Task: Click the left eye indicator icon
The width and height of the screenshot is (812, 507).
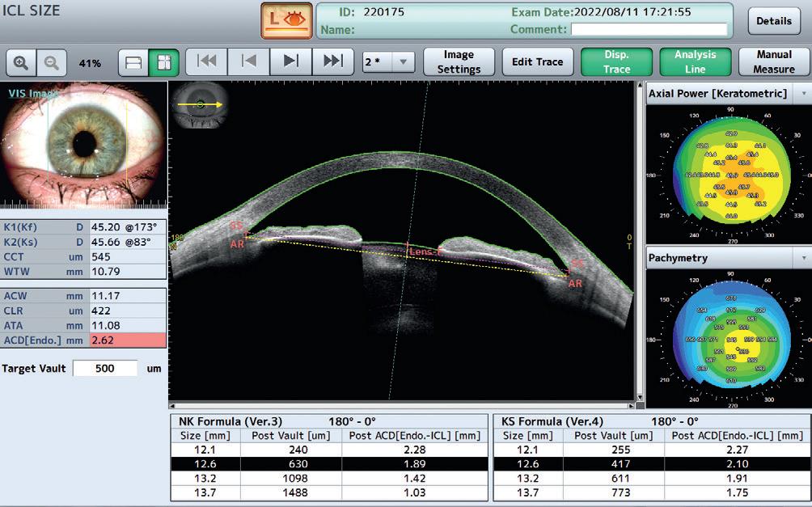Action: point(287,21)
